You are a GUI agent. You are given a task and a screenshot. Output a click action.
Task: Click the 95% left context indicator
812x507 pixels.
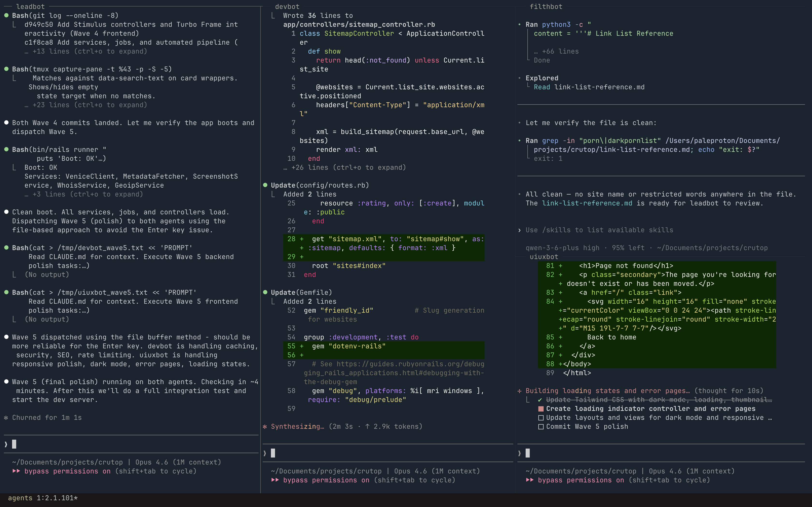pyautogui.click(x=628, y=248)
